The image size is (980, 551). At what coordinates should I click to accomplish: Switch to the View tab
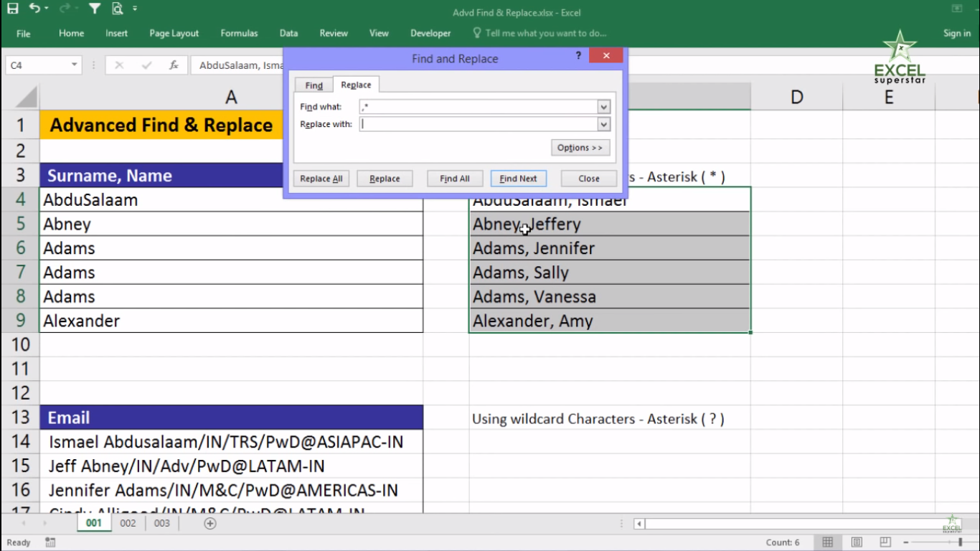coord(379,33)
